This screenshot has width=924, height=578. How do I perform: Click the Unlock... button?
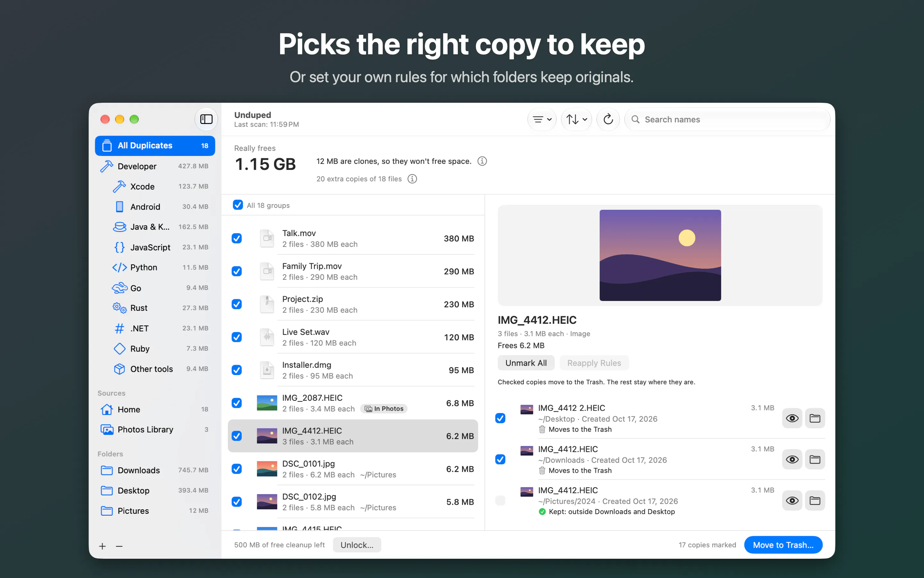[x=357, y=545]
